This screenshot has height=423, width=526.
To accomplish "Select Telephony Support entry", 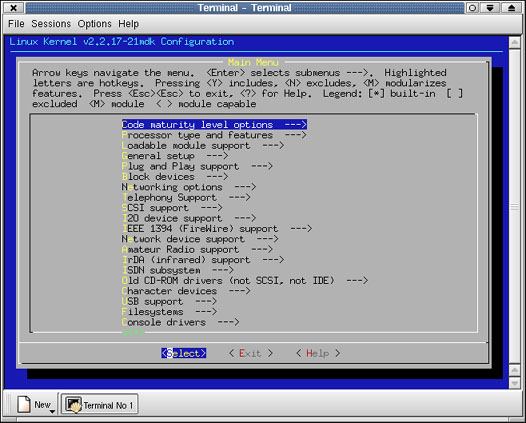I will [186, 198].
